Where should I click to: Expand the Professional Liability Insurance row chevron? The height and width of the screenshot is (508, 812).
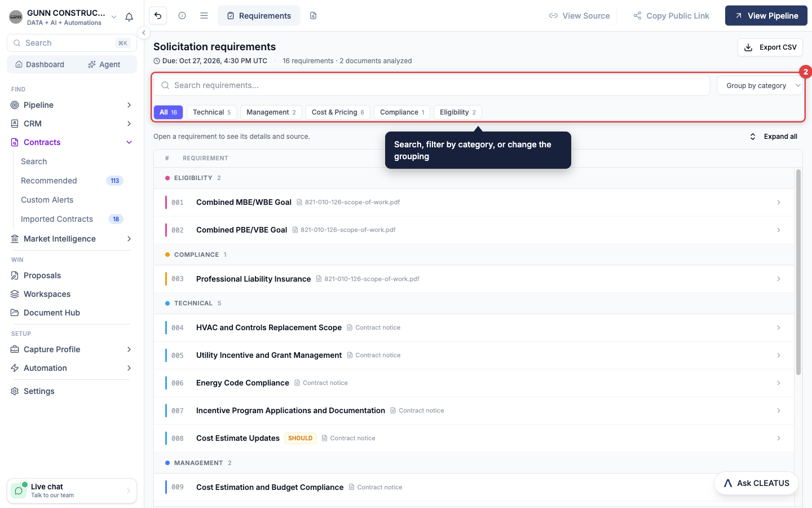pyautogui.click(x=779, y=279)
